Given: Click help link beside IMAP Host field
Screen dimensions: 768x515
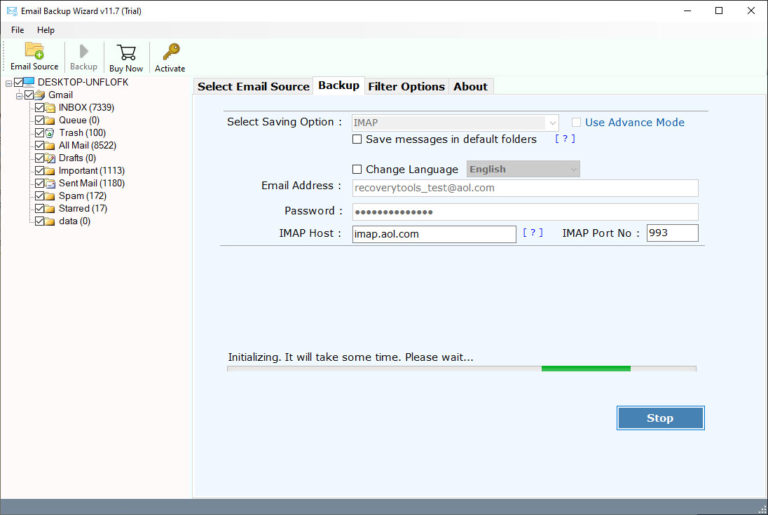Looking at the screenshot, I should [x=532, y=232].
